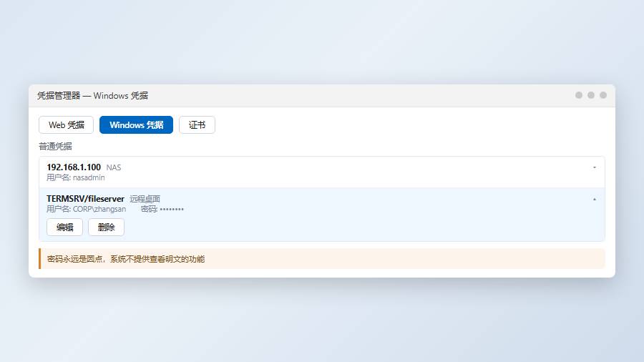Click the first gray window control dot
Screen dimensions: 644x362
pos(579,95)
